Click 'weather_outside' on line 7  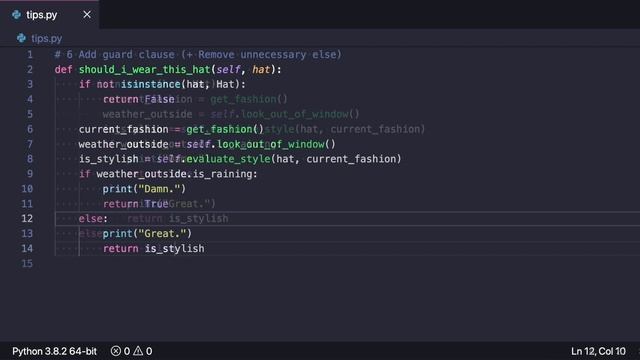click(x=123, y=144)
